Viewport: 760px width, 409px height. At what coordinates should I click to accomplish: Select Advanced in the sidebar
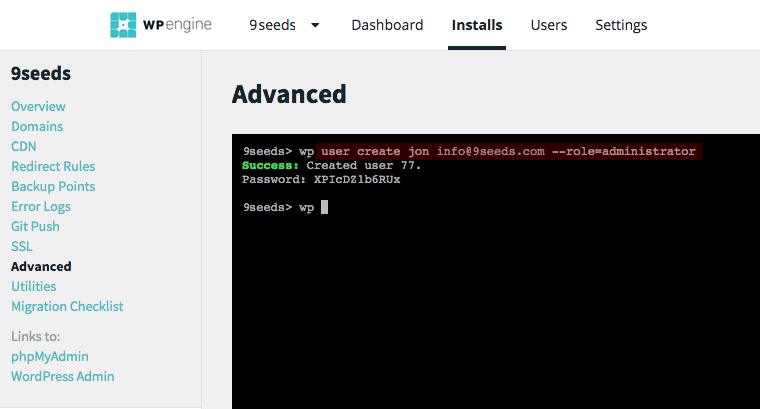click(x=41, y=266)
